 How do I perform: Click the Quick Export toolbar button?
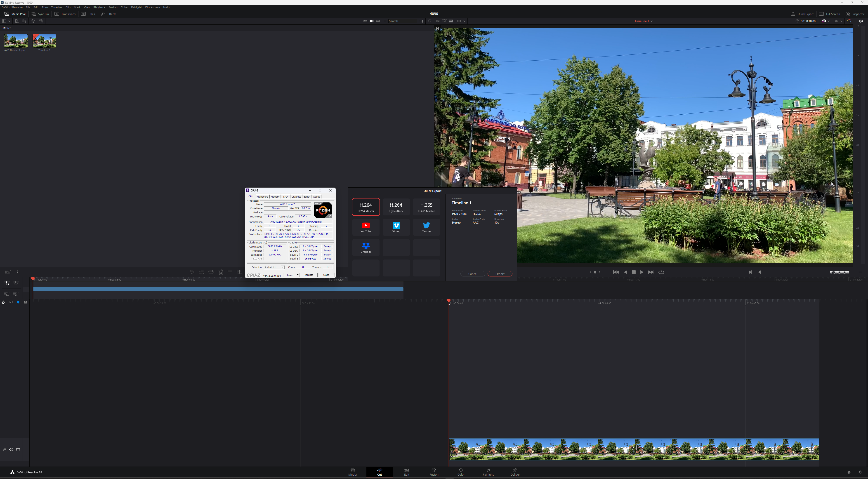pos(802,14)
